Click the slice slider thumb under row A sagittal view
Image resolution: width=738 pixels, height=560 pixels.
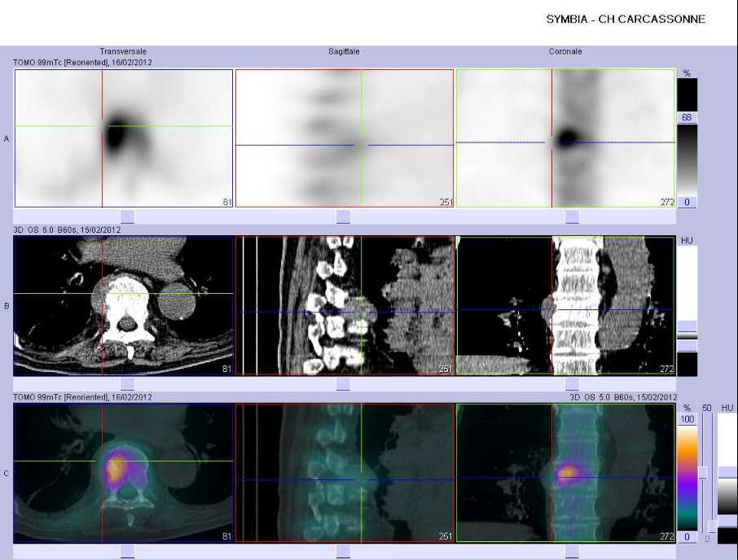click(343, 217)
